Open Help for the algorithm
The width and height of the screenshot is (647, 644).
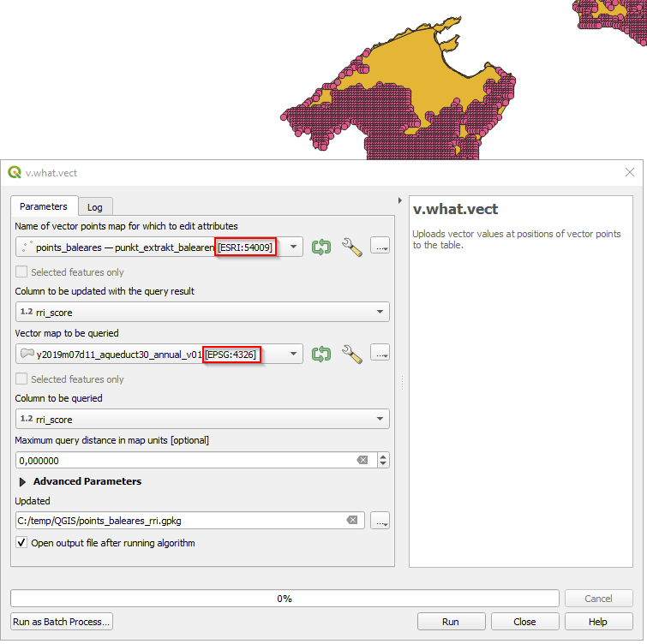[598, 622]
